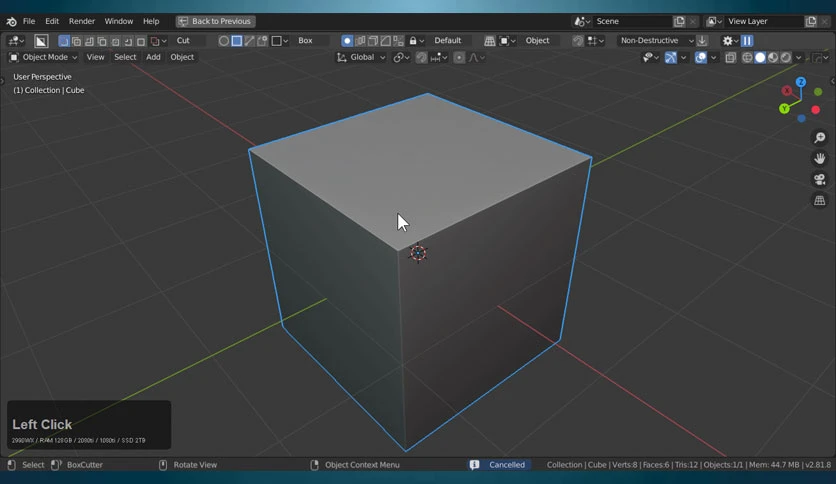Screen dimensions: 836x484
Task: Open the Help menu
Action: tap(151, 21)
